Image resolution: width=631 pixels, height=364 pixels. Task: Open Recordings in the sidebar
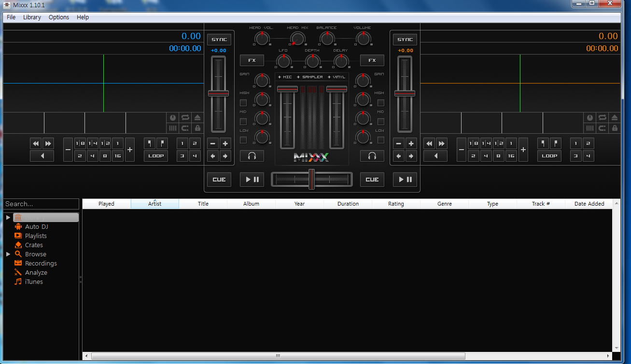(41, 263)
